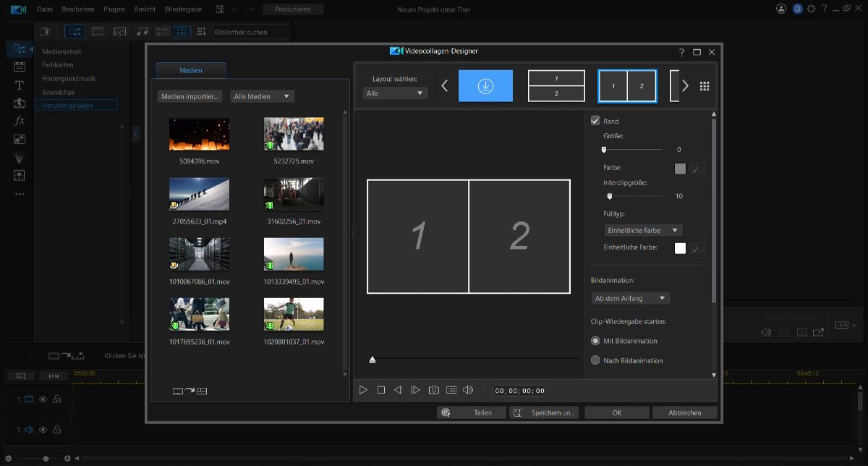Uncheck the Rand checkbox

click(x=595, y=121)
